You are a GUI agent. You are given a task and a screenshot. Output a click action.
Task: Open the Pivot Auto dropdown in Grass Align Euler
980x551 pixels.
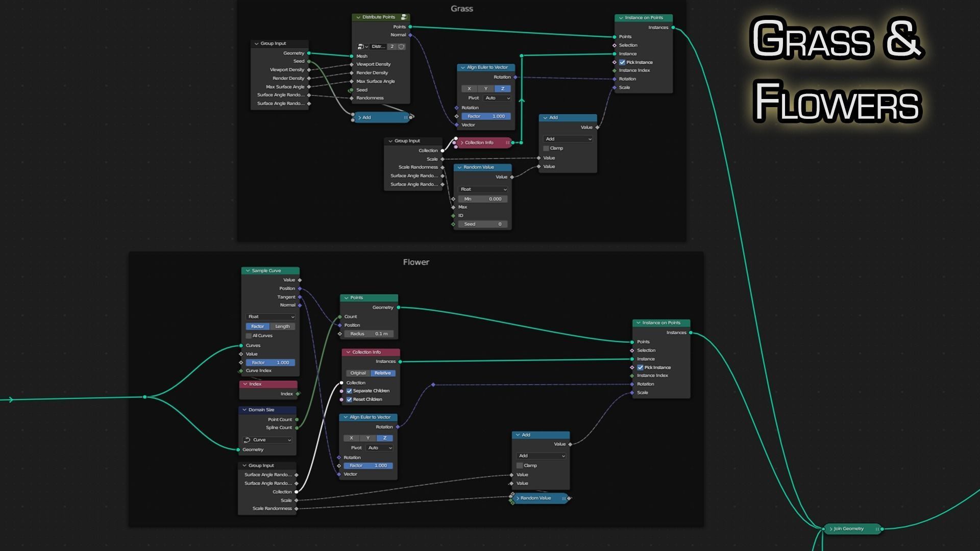[x=497, y=98]
